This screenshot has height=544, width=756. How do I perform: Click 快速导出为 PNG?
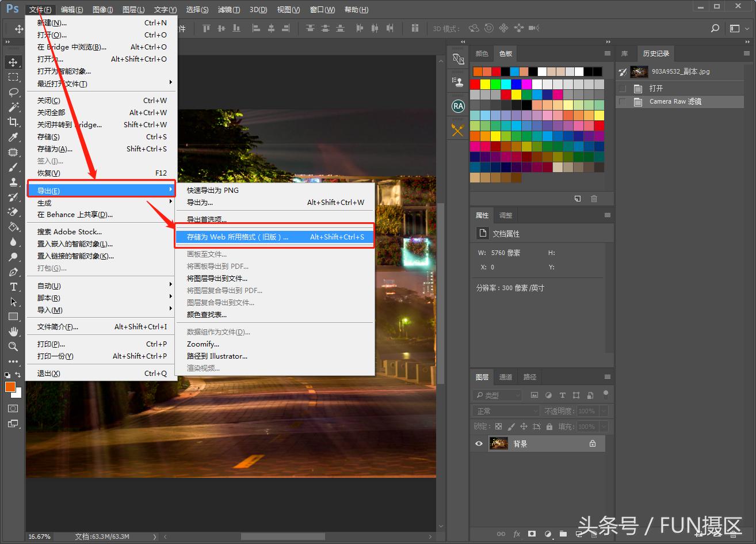pyautogui.click(x=212, y=190)
